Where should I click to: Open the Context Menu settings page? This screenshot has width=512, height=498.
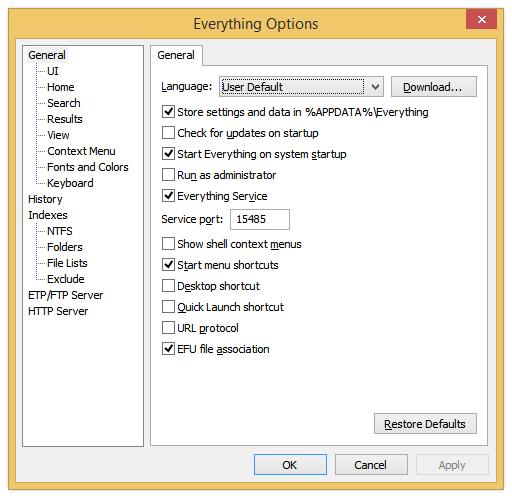[x=81, y=151]
